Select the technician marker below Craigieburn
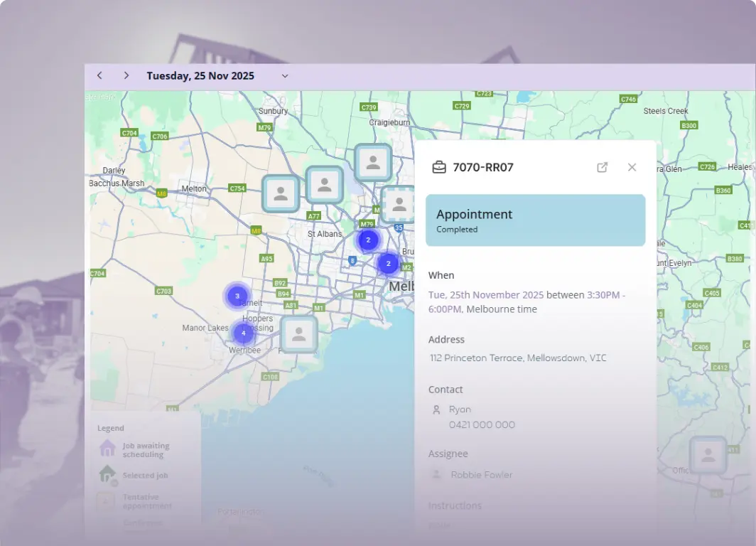 click(x=372, y=162)
